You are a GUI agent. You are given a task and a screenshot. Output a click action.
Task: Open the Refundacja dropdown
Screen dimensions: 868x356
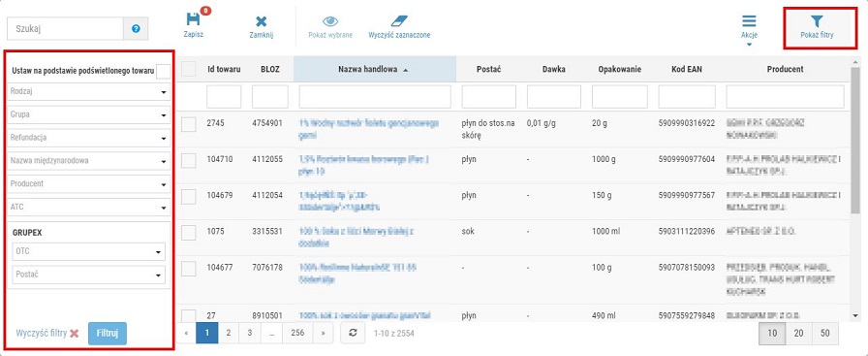(88, 138)
